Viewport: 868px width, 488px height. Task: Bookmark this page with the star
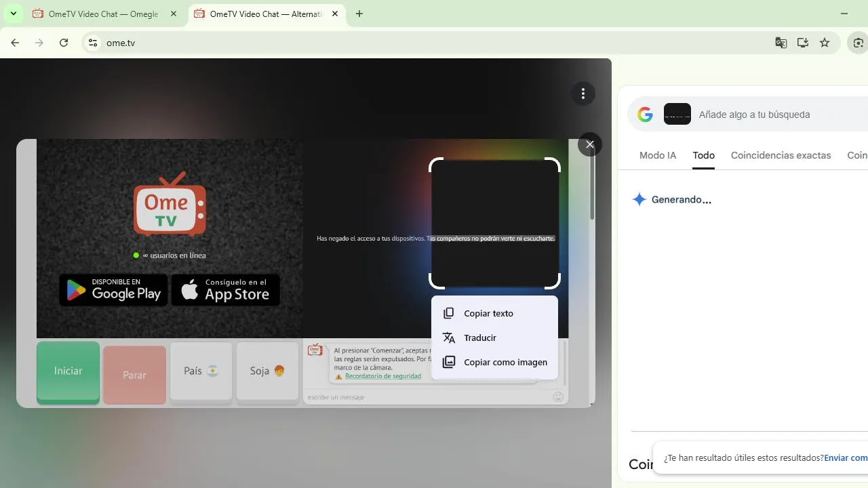coord(825,43)
